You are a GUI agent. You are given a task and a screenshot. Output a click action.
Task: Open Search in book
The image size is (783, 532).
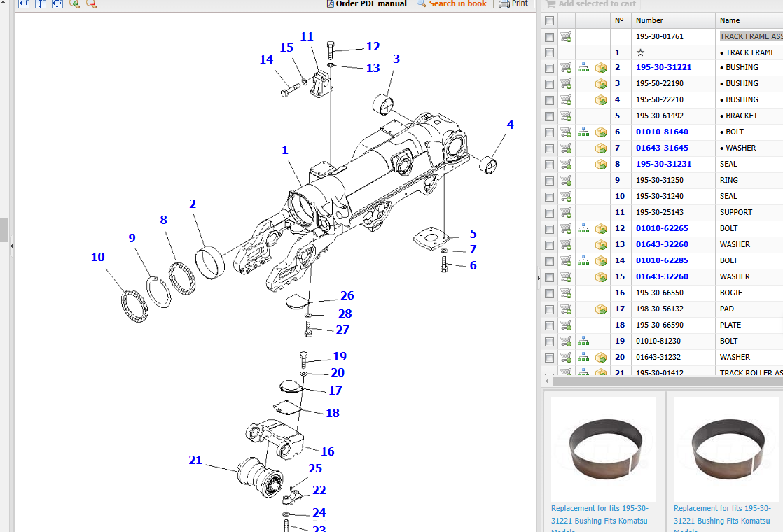(452, 3)
